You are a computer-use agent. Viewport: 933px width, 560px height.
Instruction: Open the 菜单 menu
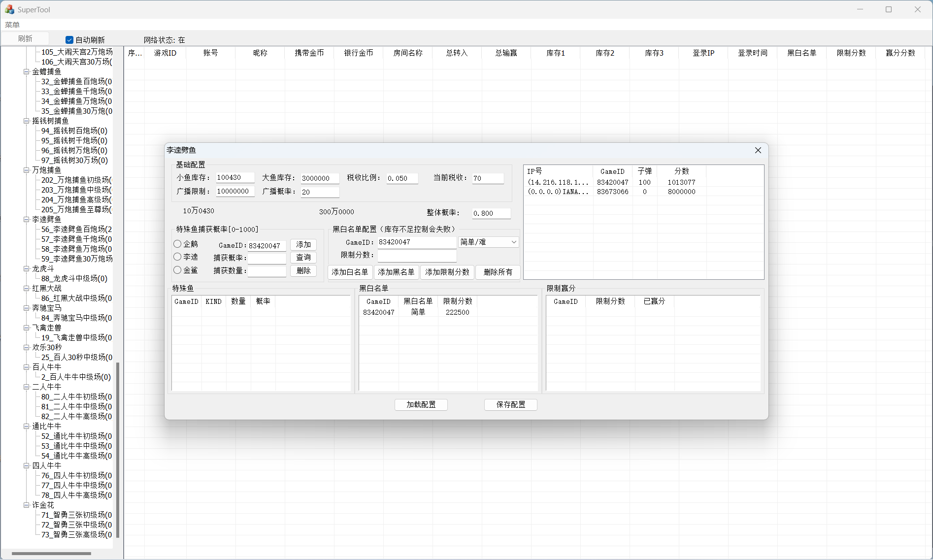[12, 25]
